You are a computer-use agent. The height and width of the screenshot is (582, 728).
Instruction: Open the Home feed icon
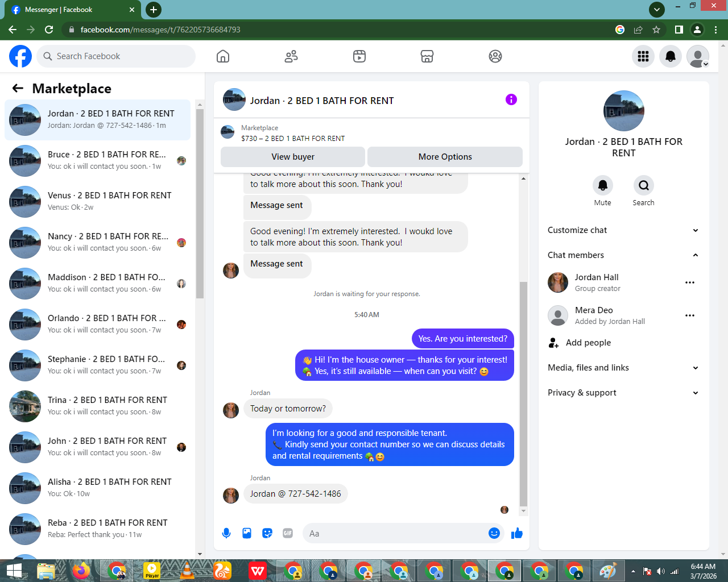(223, 56)
